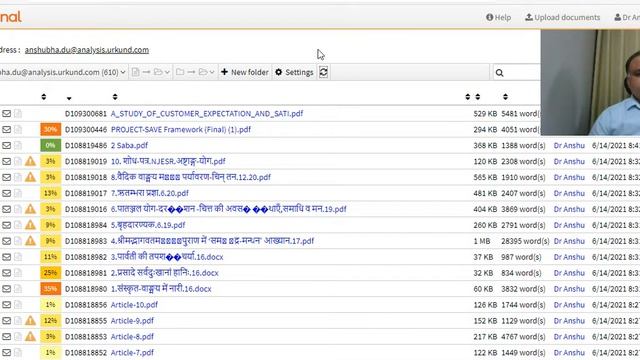This screenshot has height=360, width=640.
Task: Open the anshubha.du@analysis.urkund.com address link
Action: [x=87, y=50]
